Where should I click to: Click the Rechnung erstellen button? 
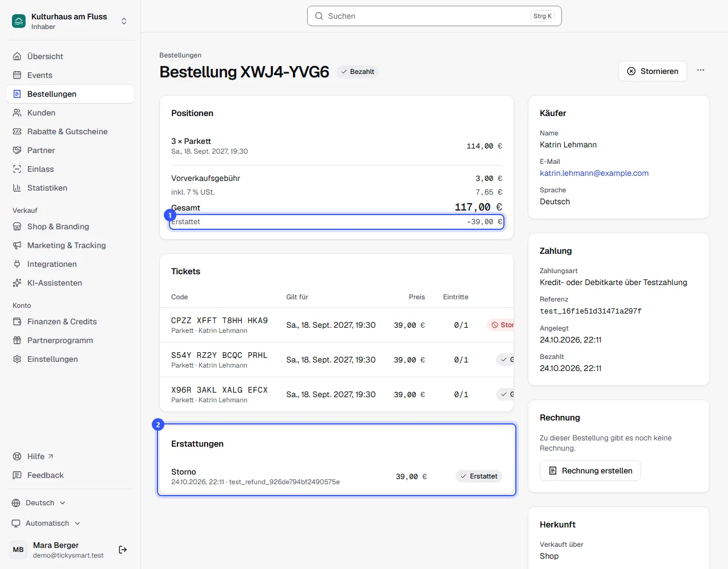click(x=590, y=471)
